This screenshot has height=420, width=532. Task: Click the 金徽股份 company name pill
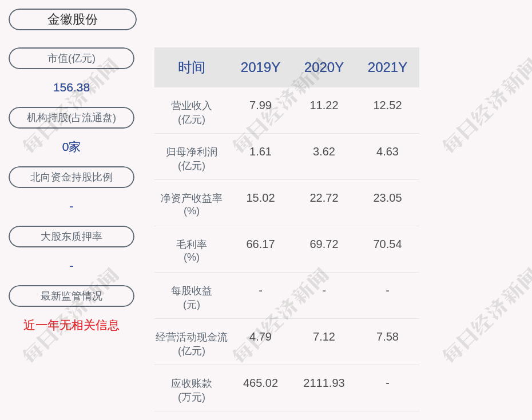73,19
